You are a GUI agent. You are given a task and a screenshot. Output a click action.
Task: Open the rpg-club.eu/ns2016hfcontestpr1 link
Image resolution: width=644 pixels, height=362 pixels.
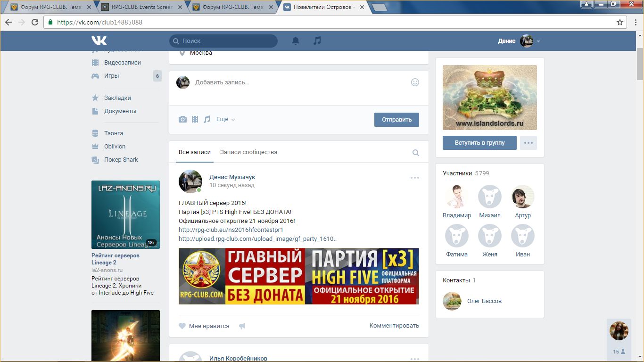(x=231, y=230)
